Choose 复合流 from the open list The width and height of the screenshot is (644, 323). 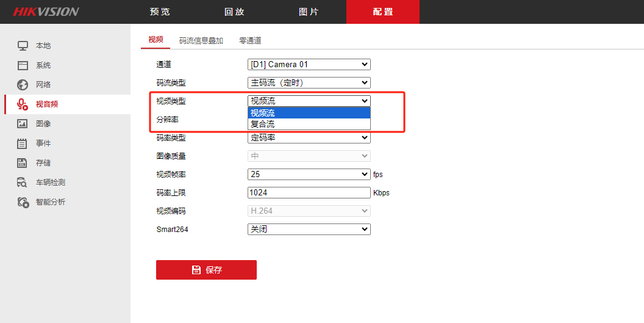pyautogui.click(x=309, y=125)
